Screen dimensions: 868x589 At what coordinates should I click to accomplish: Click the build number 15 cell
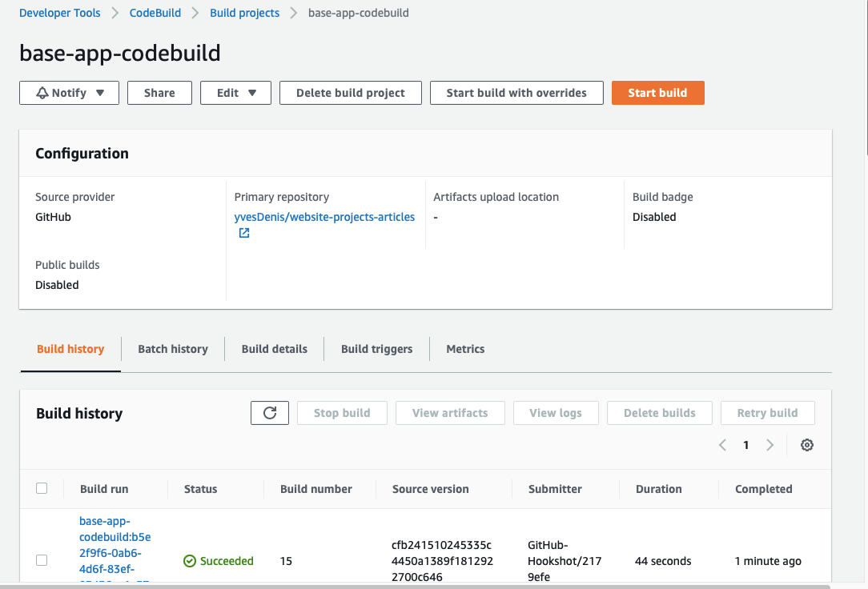pyautogui.click(x=286, y=561)
